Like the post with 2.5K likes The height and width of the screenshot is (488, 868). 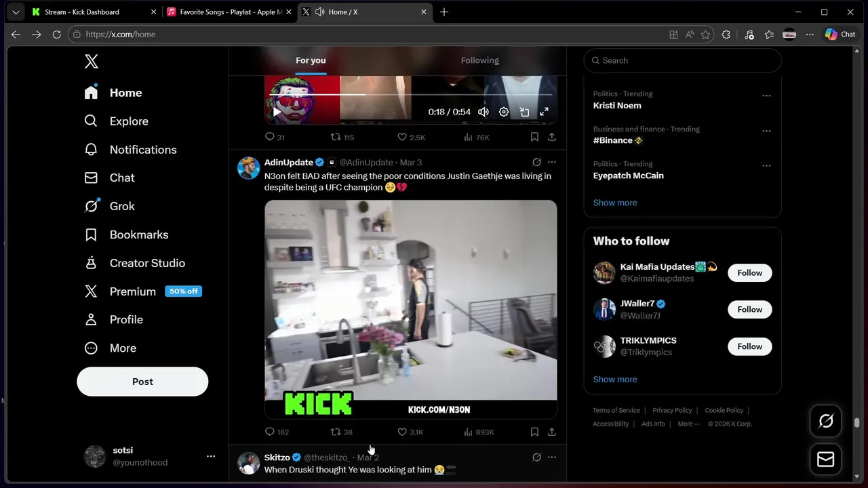[x=411, y=137]
